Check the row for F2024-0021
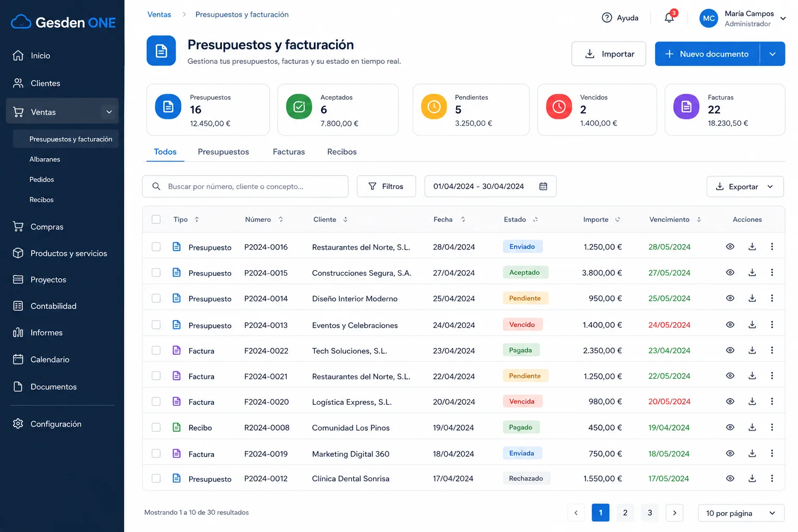Image resolution: width=798 pixels, height=532 pixels. [x=156, y=376]
